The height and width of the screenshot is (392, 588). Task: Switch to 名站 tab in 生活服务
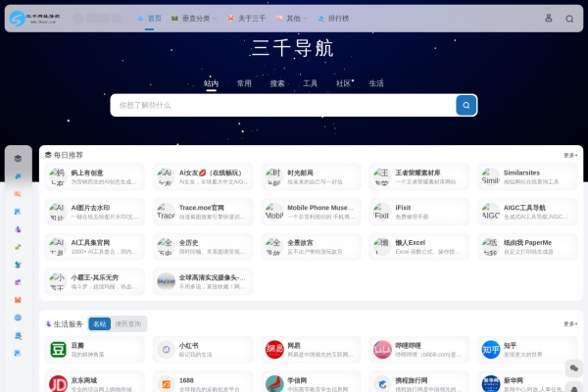pos(100,323)
